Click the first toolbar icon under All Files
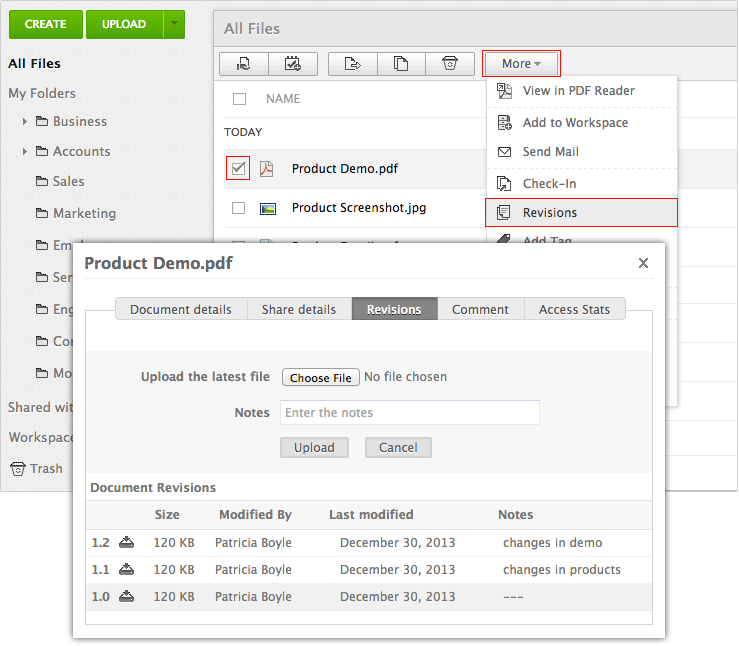The height and width of the screenshot is (646, 739). pyautogui.click(x=243, y=64)
